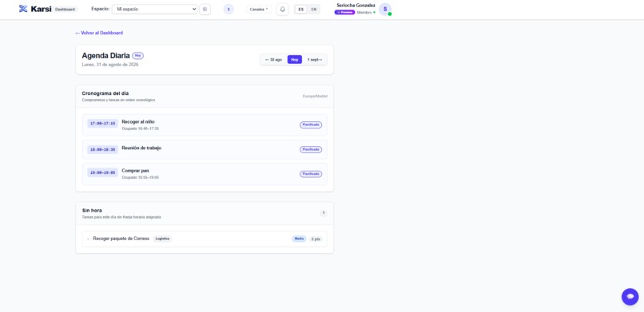Go to next day 1 sept
644x312 pixels.
point(315,60)
